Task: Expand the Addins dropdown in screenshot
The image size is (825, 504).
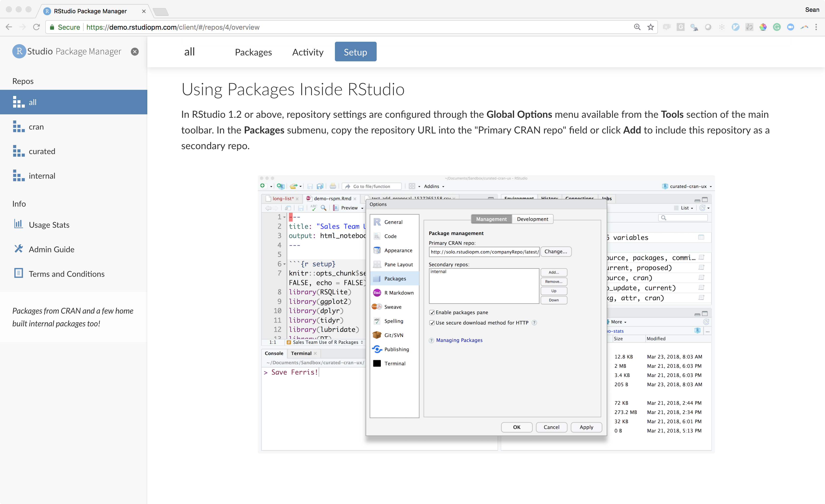Action: 434,186
